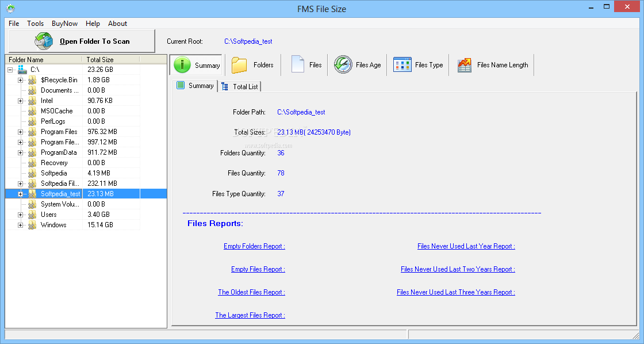Click the Users folder icon
The height and width of the screenshot is (344, 644).
[x=32, y=215]
